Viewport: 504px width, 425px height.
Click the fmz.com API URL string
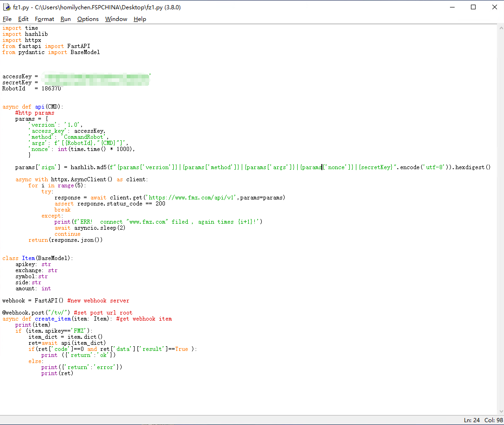[x=191, y=198]
